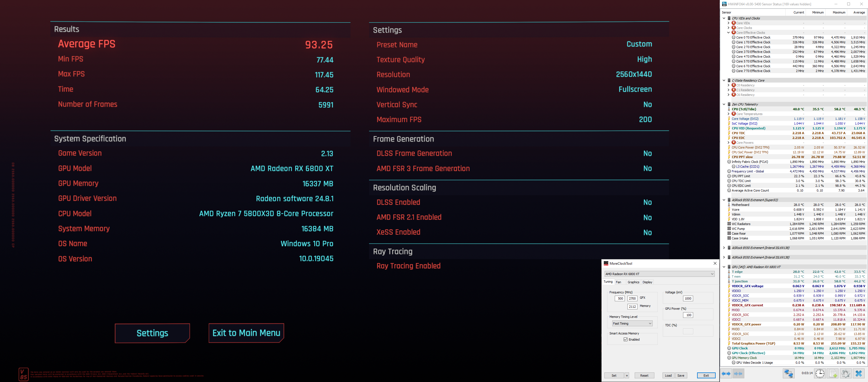
Task: Open the remote network monitors icon
Action: 788,374
